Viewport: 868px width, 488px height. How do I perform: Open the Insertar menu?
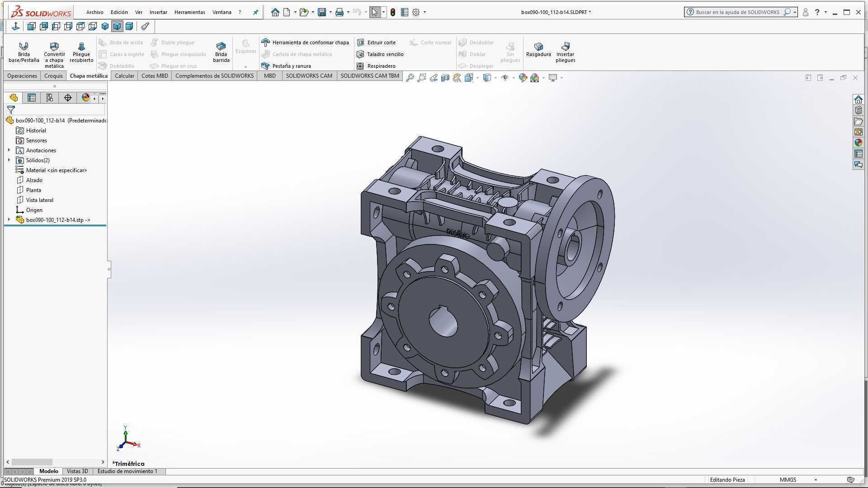[158, 12]
